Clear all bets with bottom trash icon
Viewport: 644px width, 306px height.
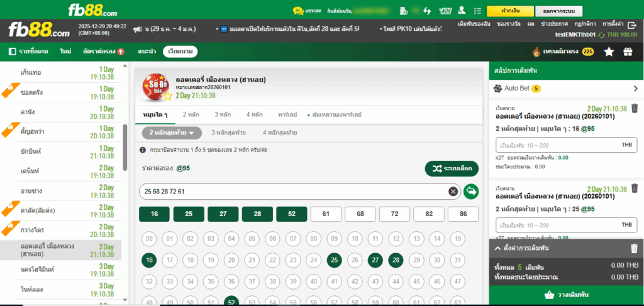635,248
